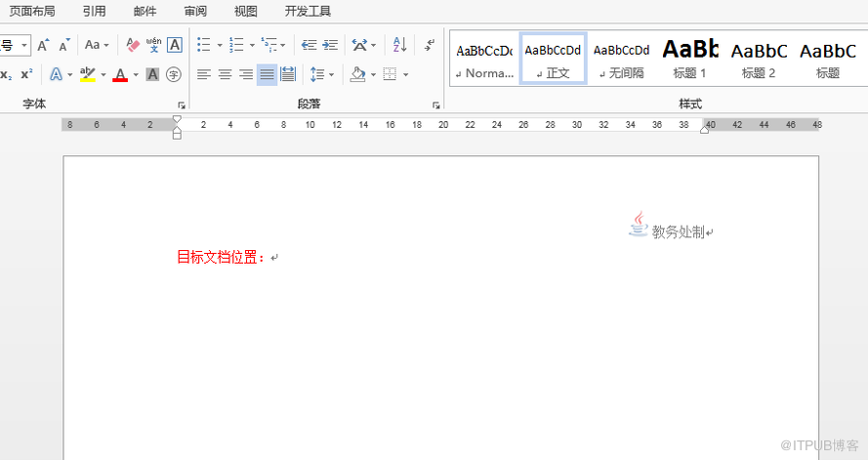Viewport: 868px width, 460px height.
Task: Click the Decrease Indent icon
Action: pyautogui.click(x=309, y=45)
